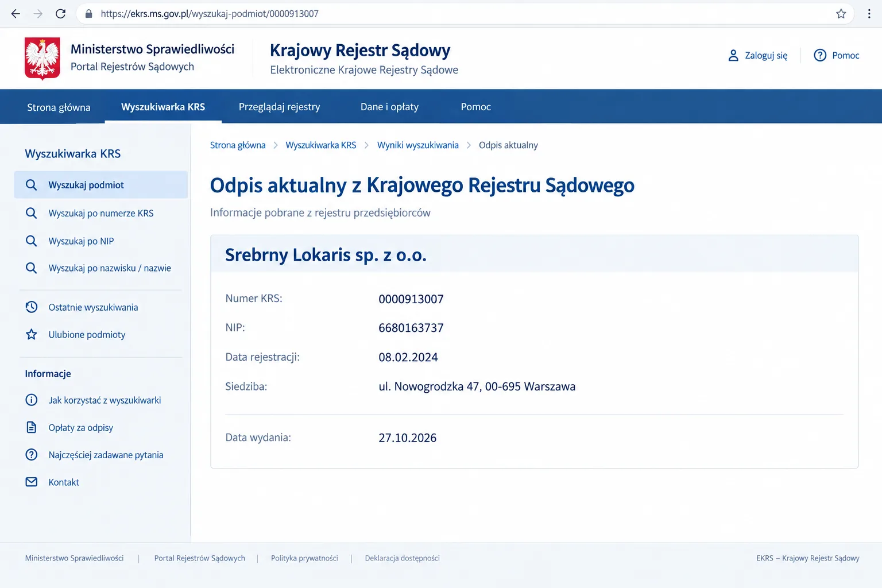The height and width of the screenshot is (588, 882).
Task: Click the padlock site info icon
Action: (x=88, y=14)
